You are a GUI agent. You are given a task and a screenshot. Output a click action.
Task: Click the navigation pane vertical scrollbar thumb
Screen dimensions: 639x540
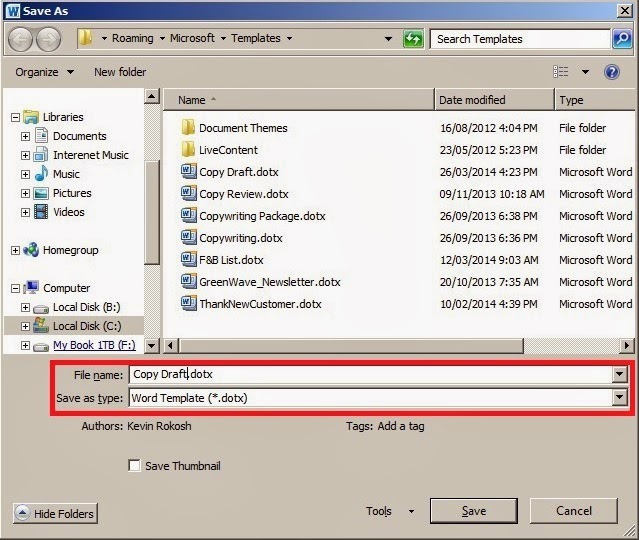click(152, 213)
